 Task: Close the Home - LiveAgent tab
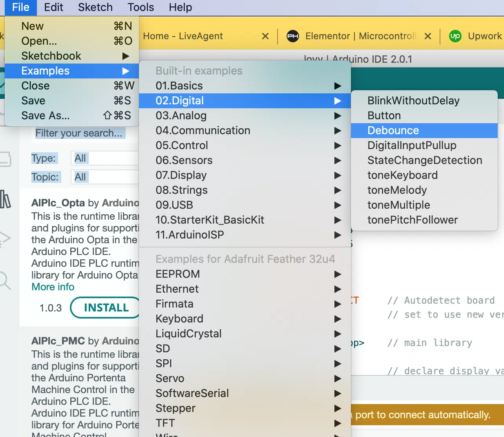point(265,36)
